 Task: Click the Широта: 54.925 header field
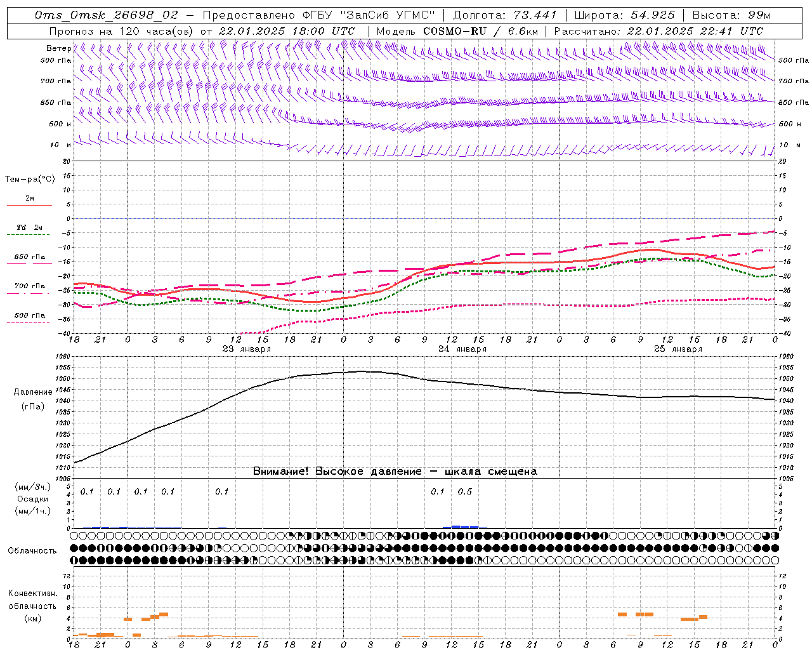[624, 15]
